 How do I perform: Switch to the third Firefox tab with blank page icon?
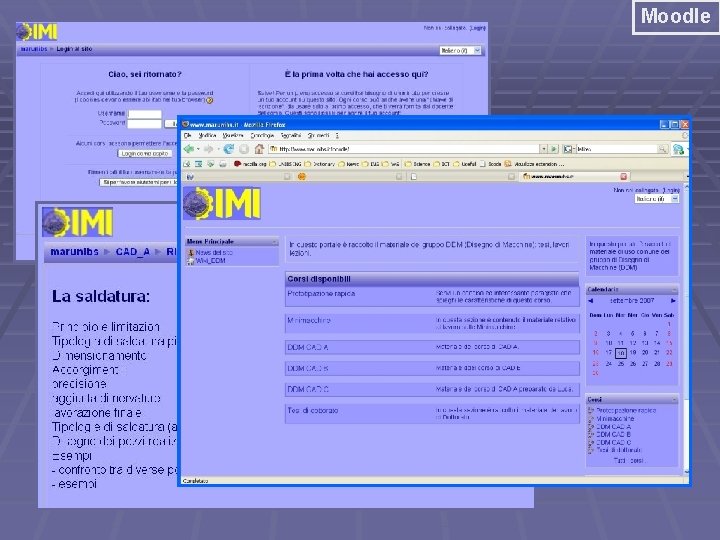point(462,176)
